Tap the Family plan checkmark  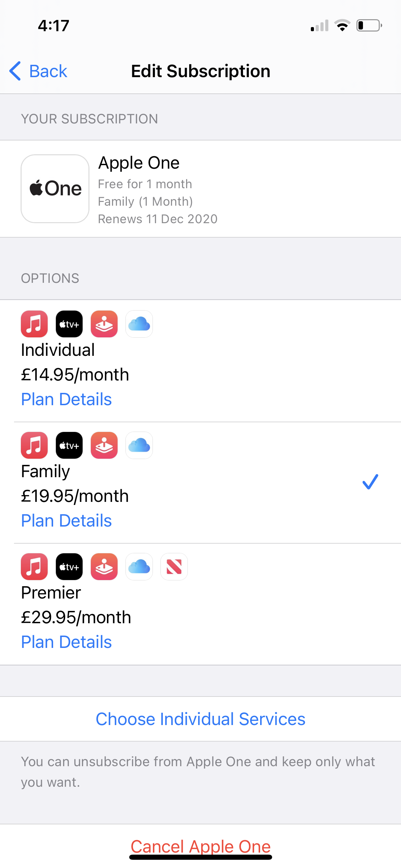click(370, 482)
